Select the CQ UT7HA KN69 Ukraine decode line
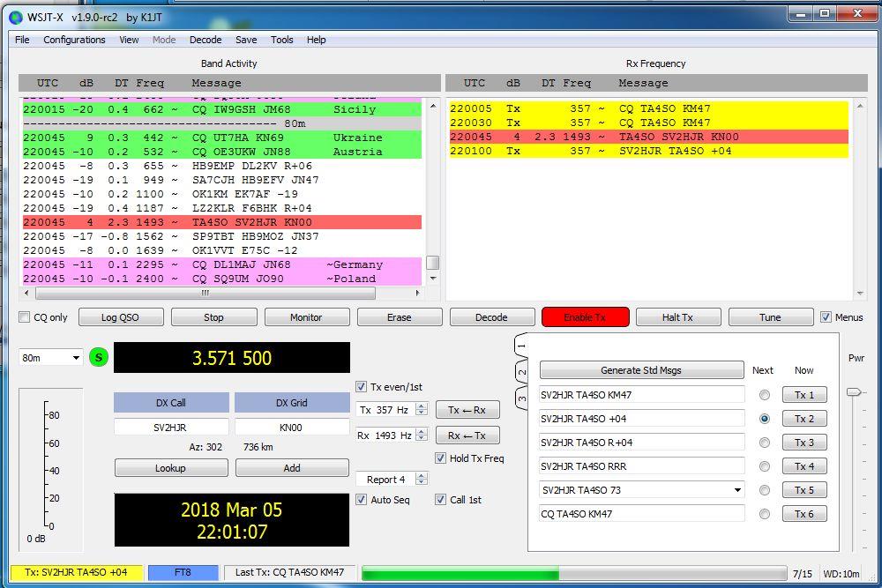 tap(222, 138)
